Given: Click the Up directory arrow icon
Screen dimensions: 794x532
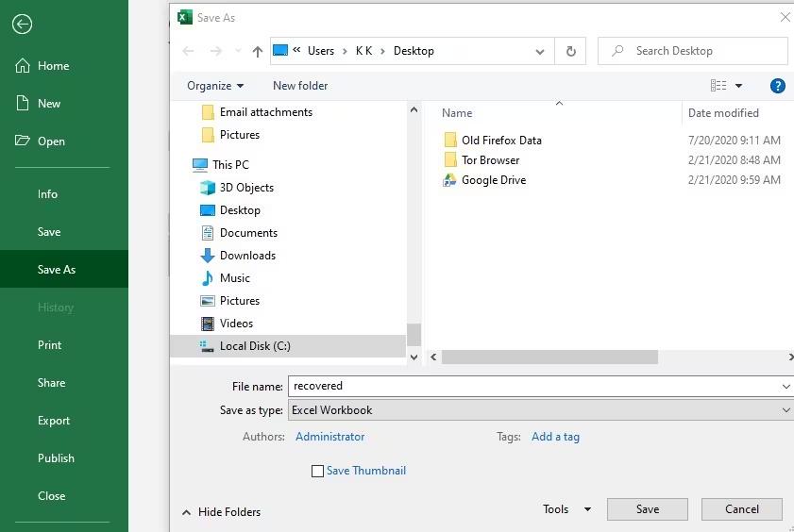Looking at the screenshot, I should (x=258, y=51).
